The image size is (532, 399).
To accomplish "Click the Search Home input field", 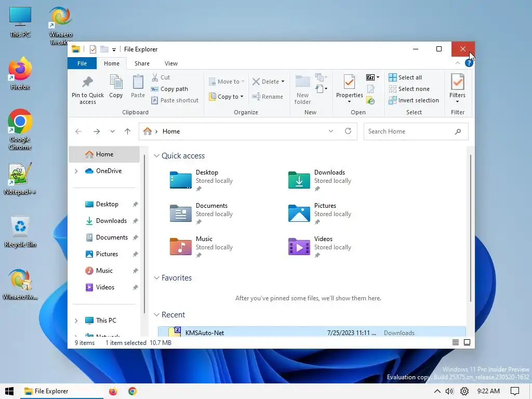I will (416, 131).
